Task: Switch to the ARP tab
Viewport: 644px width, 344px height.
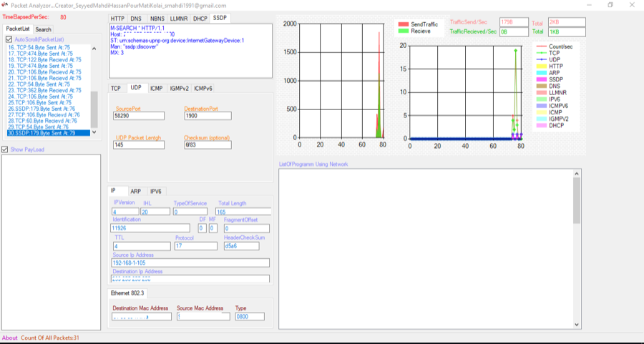Action: pos(136,192)
